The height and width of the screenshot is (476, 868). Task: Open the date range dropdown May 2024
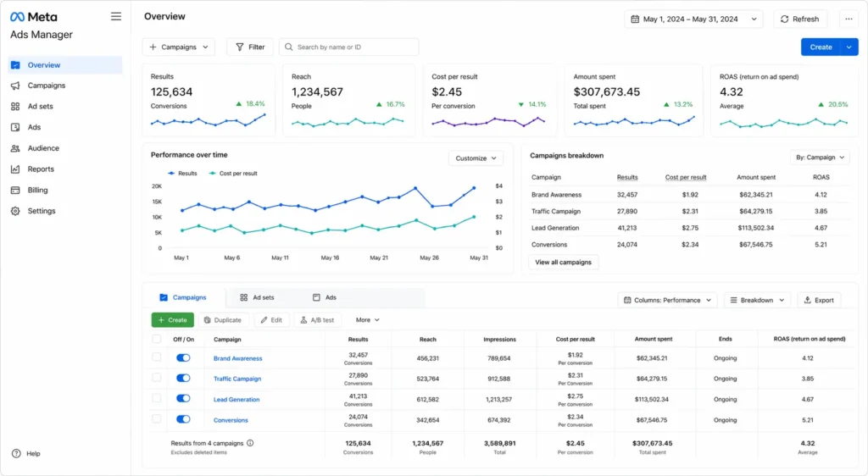[x=693, y=19]
